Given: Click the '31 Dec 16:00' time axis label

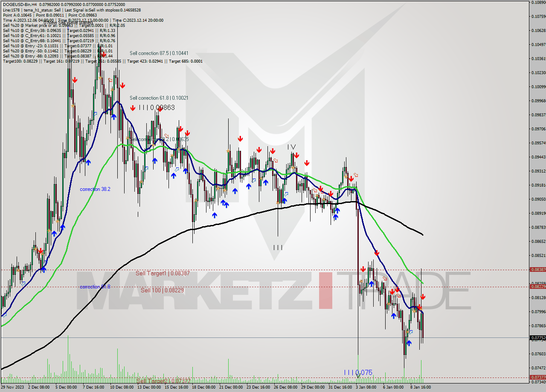Looking at the screenshot, I should (340, 387).
